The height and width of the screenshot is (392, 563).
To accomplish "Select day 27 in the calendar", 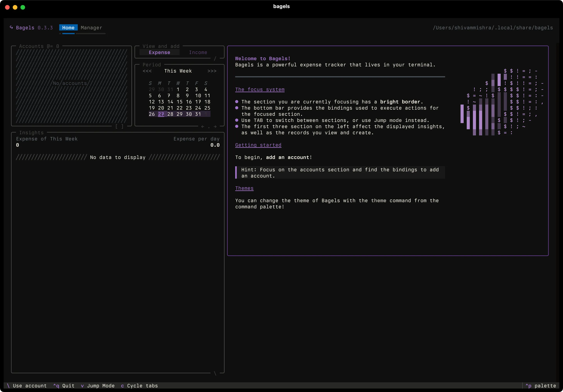I will pyautogui.click(x=161, y=114).
